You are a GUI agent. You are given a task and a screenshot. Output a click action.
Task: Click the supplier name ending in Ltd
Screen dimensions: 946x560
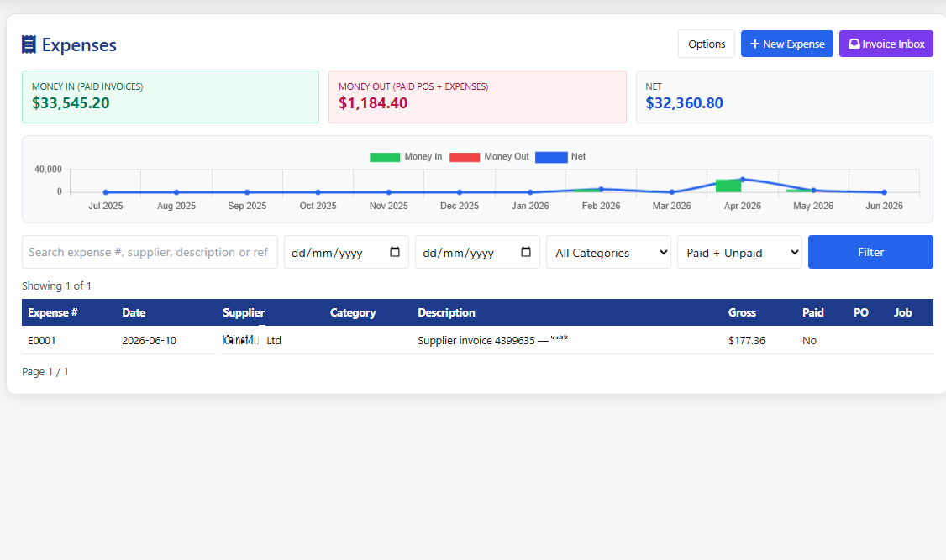(252, 340)
